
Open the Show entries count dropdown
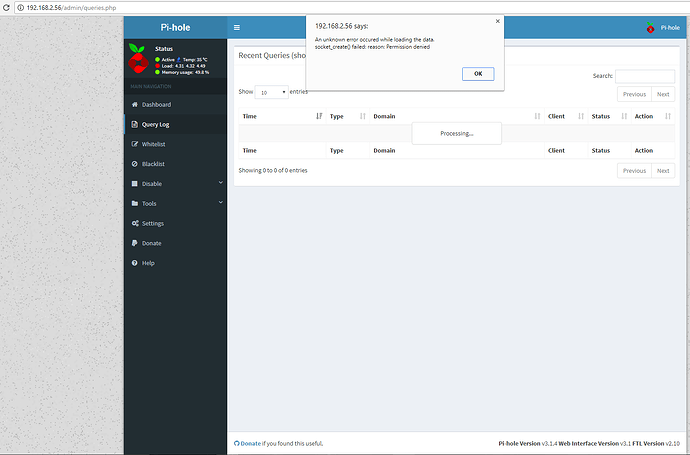pos(271,92)
